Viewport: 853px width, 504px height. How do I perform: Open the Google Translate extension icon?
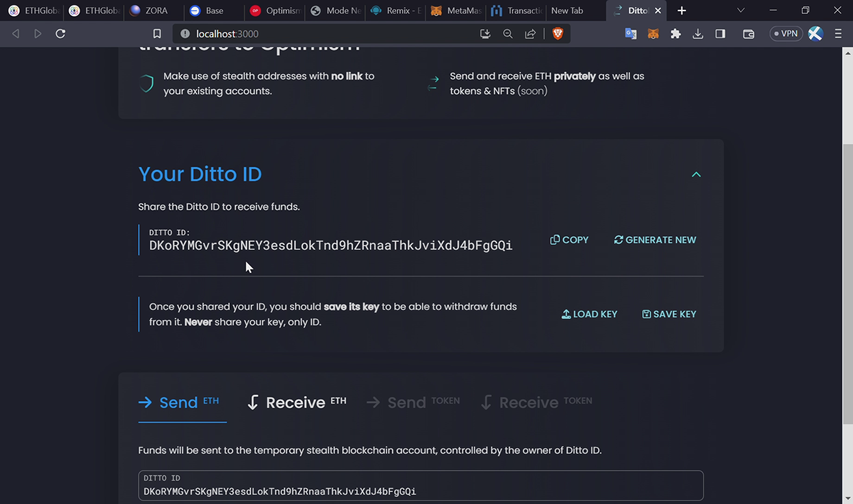pos(630,34)
